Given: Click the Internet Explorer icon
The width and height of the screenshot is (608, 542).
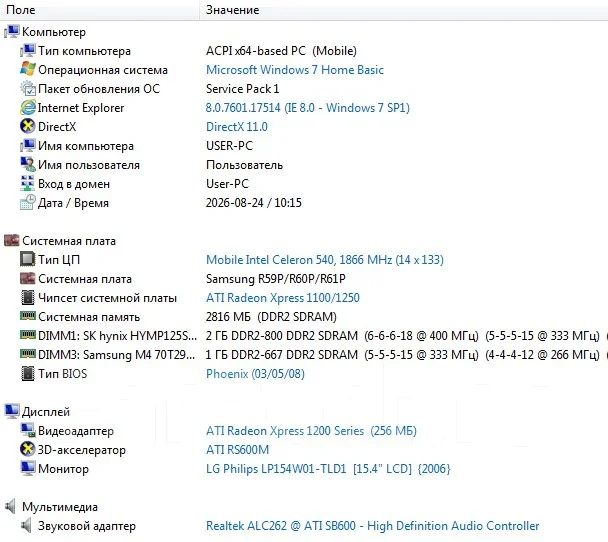Looking at the screenshot, I should click(x=28, y=107).
